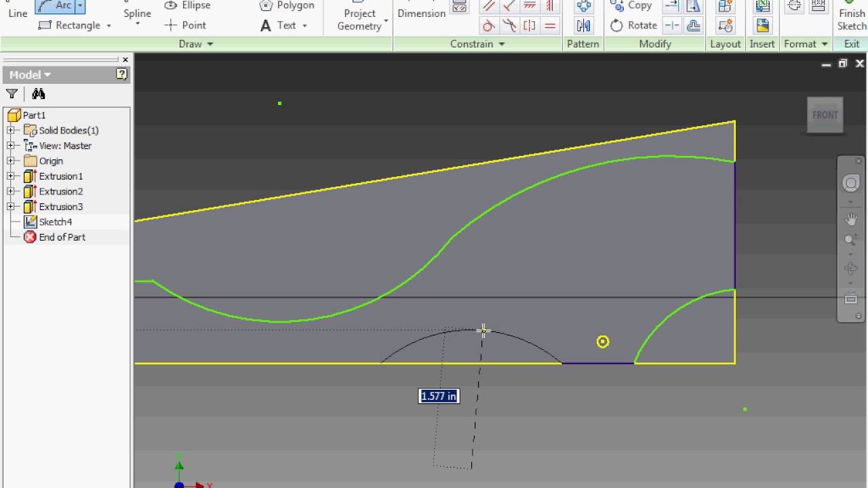Insert an image via Insert panel icon
The width and height of the screenshot is (868, 488).
[762, 26]
